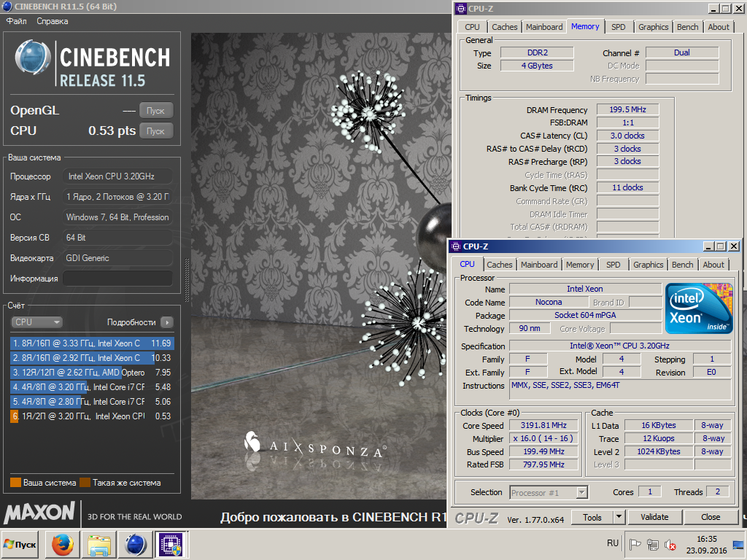This screenshot has height=560, width=747.
Task: Click the Cinebench title bar icon
Action: point(7,6)
